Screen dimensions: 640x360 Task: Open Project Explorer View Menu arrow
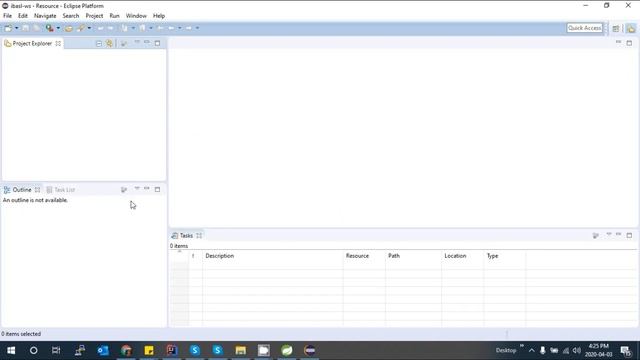(137, 42)
